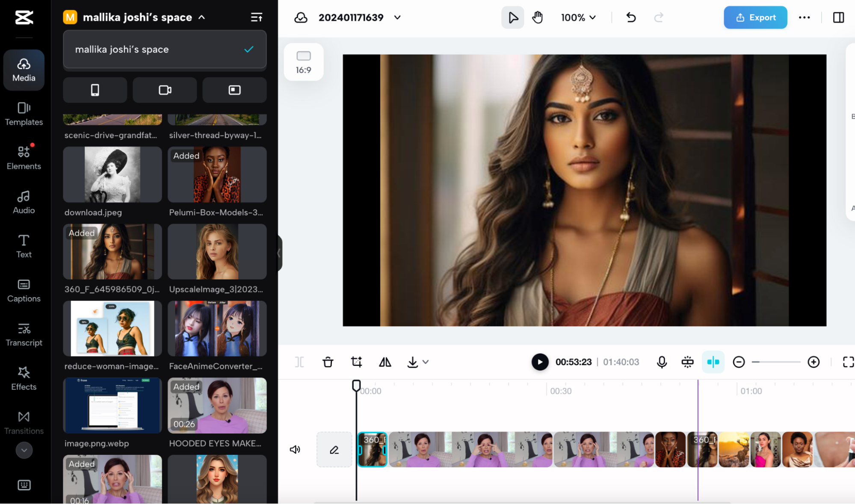Adjust the timeline zoom slider
This screenshot has width=855, height=504.
(776, 362)
